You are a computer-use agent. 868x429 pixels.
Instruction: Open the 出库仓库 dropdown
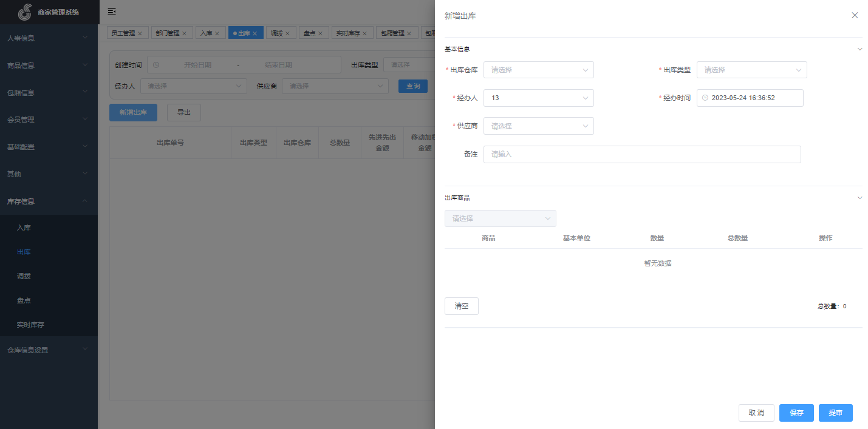[x=539, y=70]
